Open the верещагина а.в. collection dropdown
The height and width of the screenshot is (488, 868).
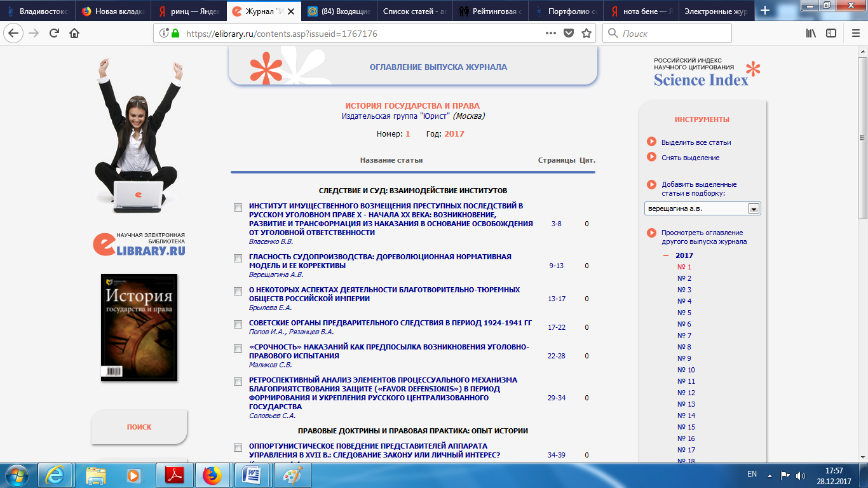pos(754,208)
